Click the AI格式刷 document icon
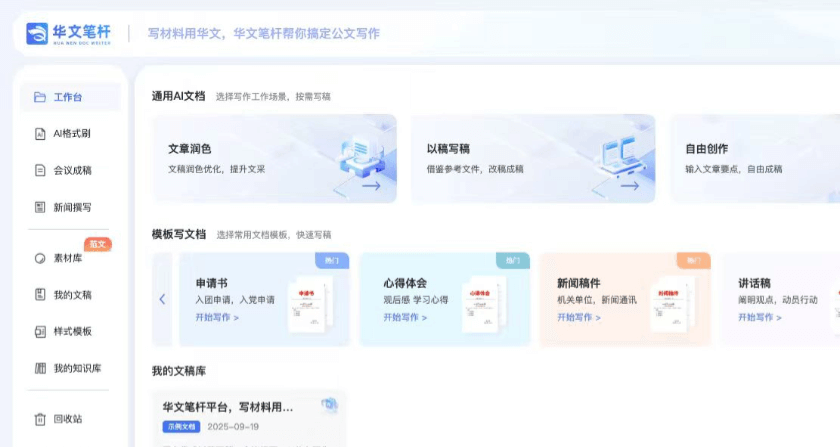Screen dimensions: 840x447 (x=40, y=133)
